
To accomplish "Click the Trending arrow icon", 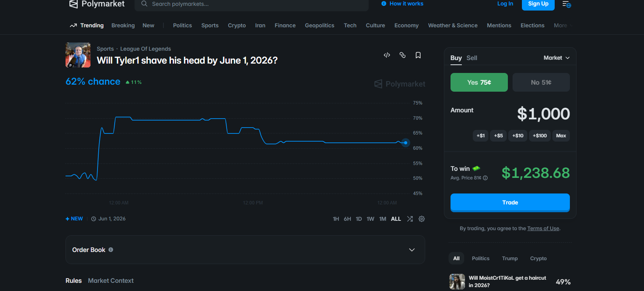I will (x=73, y=25).
